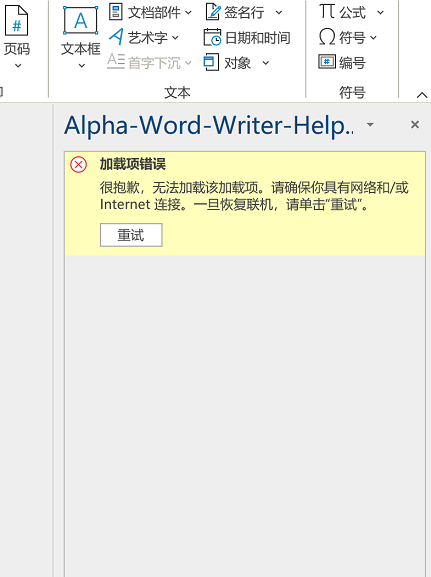Image resolution: width=431 pixels, height=577 pixels.
Task: Open the 对象 dropdown arrow
Action: tap(266, 63)
